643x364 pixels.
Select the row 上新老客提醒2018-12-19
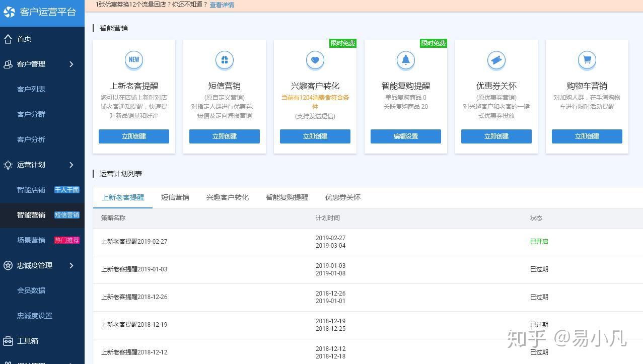(368, 325)
